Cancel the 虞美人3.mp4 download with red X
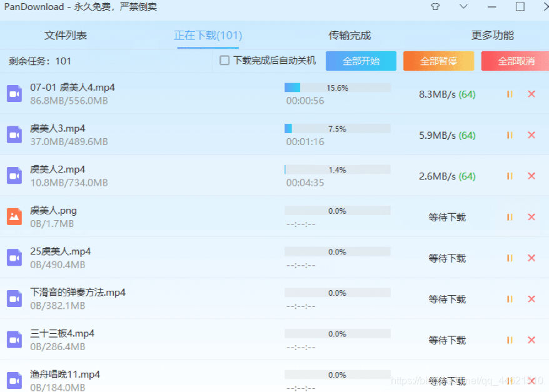The image size is (549, 392). 532,135
